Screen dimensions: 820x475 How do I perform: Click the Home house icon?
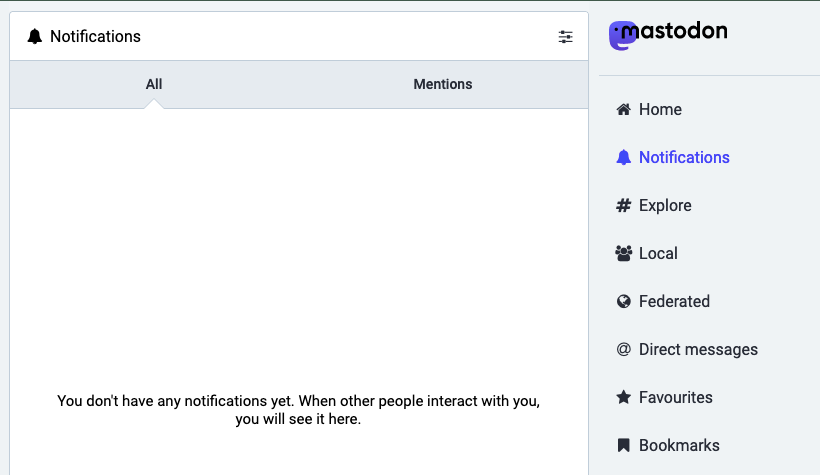[624, 110]
